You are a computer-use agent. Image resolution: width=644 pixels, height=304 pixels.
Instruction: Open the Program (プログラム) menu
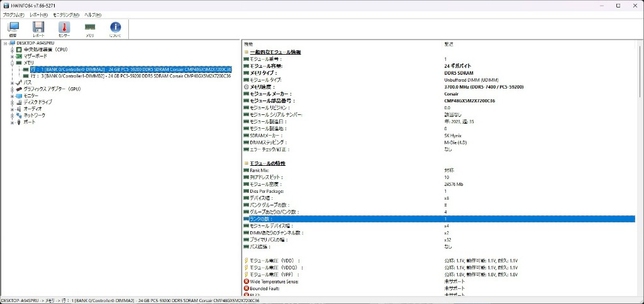14,14
